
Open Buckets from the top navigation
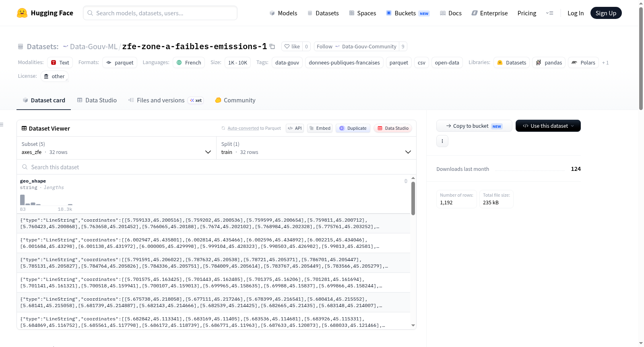tap(408, 13)
